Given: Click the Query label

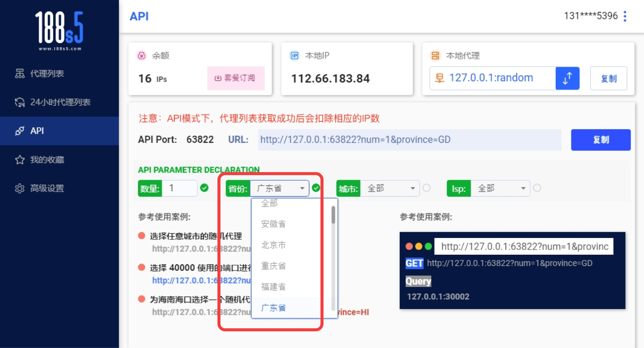Looking at the screenshot, I should tap(418, 281).
